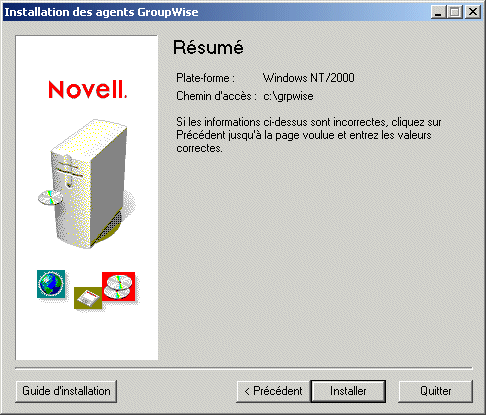Click the CD in the server drive
The height and width of the screenshot is (415, 486).
tap(50, 197)
